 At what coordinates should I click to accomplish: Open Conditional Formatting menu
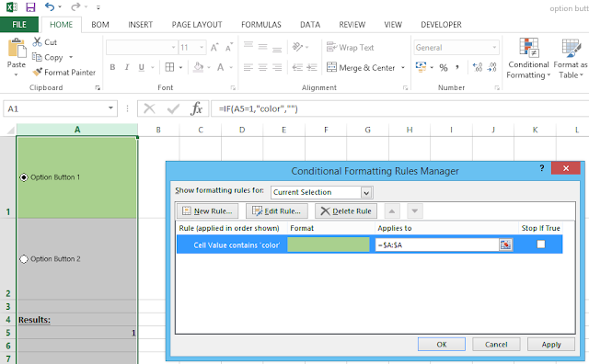[528, 58]
